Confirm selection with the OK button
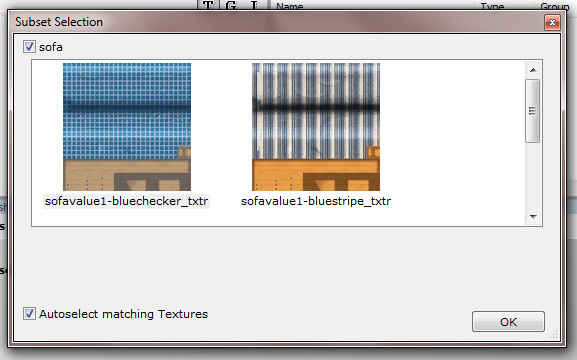577x360 pixels. coord(508,322)
